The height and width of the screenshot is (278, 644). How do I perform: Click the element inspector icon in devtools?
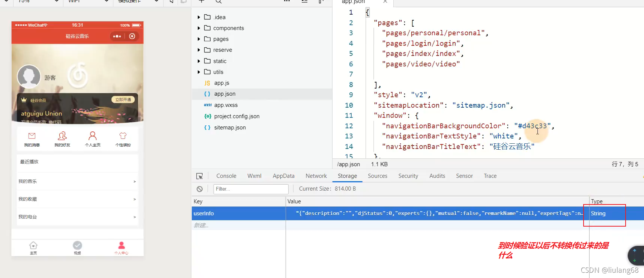200,176
